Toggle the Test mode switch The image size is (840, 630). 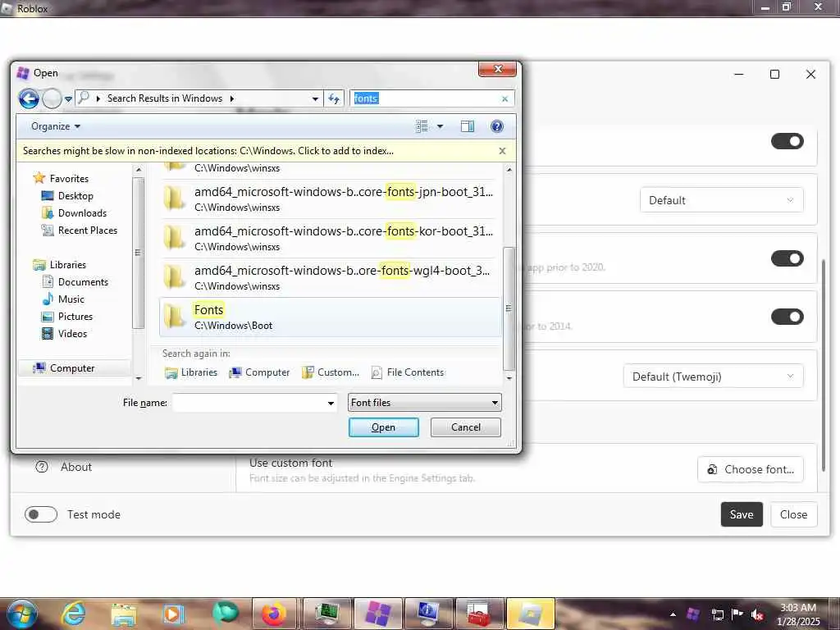(x=41, y=514)
